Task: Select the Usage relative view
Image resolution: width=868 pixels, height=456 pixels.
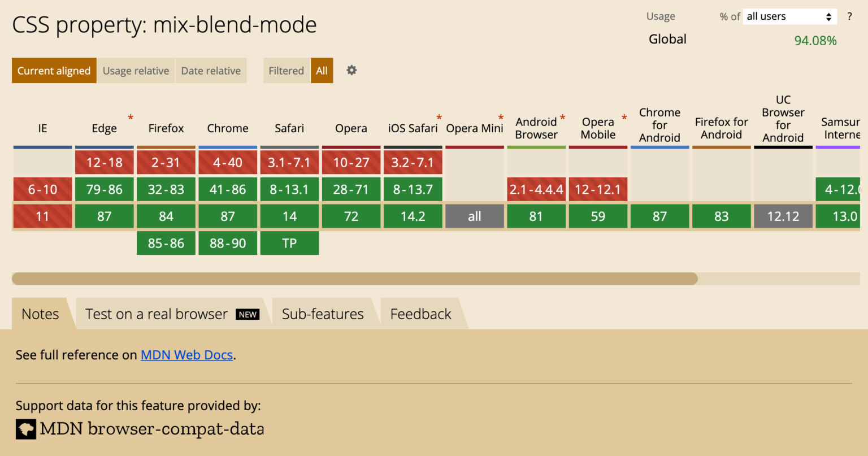Action: pos(136,70)
